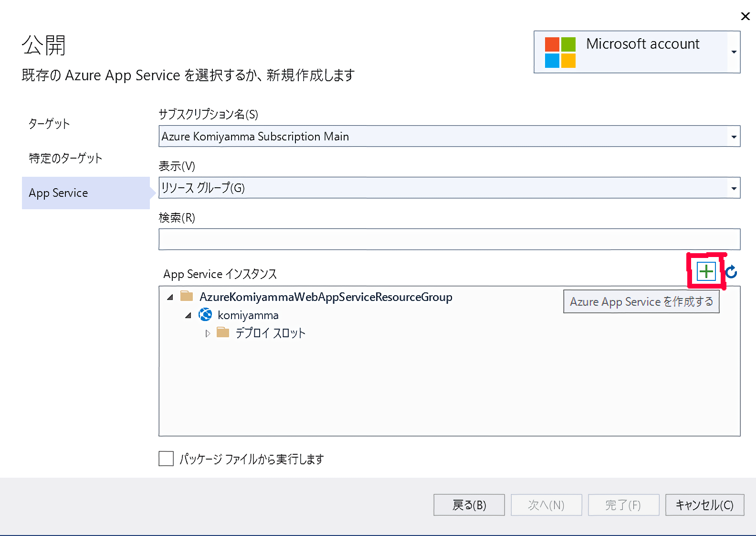The height and width of the screenshot is (536, 756).
Task: Go to the ターゲット step
Action: tap(49, 124)
